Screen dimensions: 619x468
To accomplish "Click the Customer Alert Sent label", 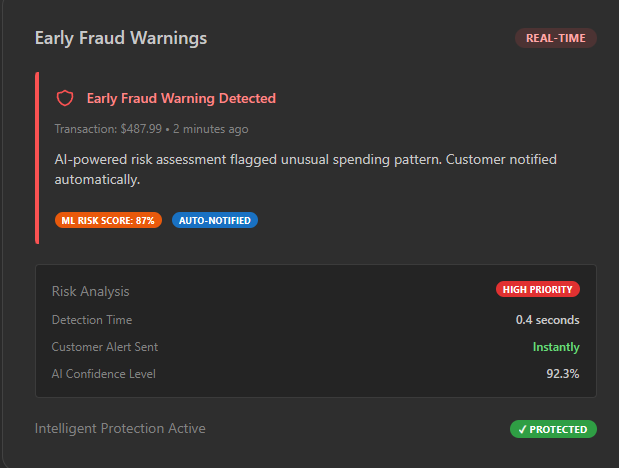I will click(x=105, y=347).
